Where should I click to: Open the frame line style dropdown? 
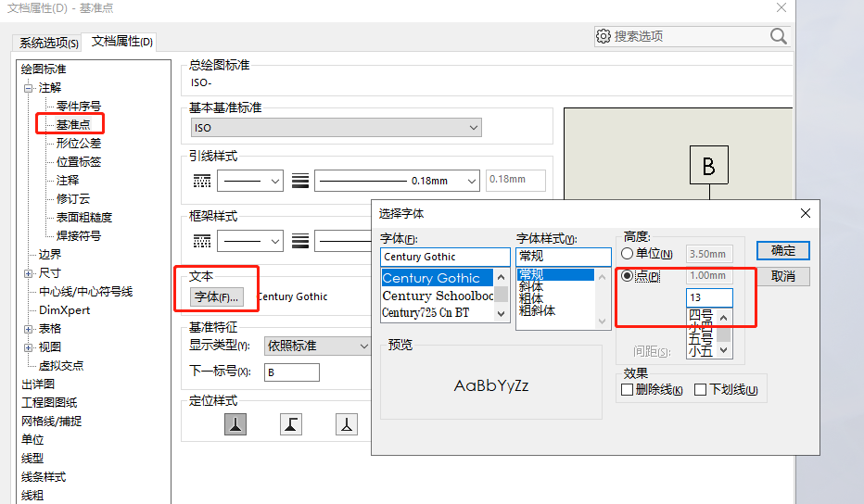tap(250, 241)
